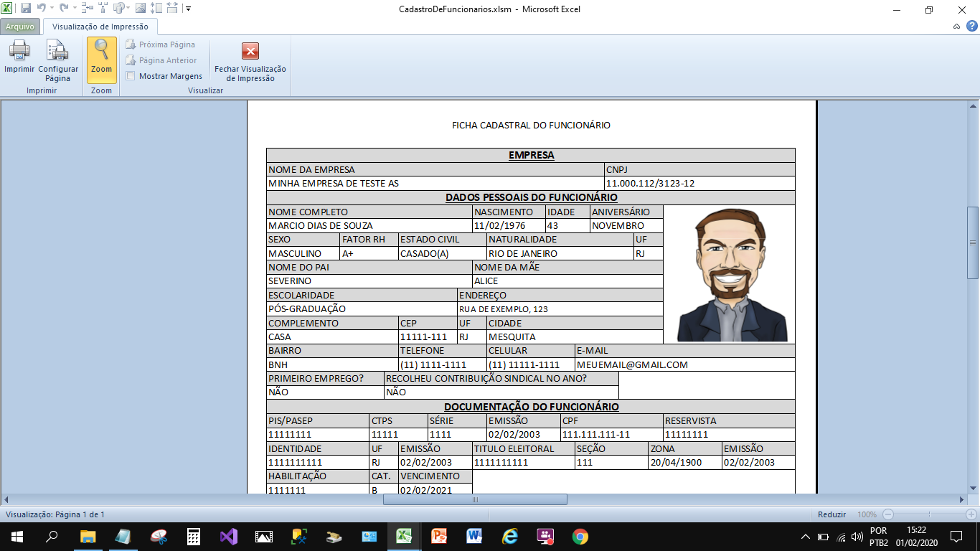The image size is (980, 551).
Task: Click the horizontal scrollbar left arrow
Action: pyautogui.click(x=6, y=499)
